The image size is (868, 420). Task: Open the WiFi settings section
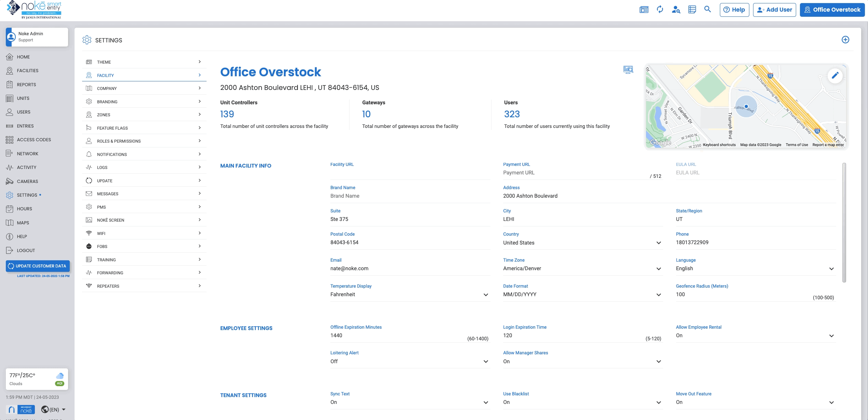coord(144,233)
